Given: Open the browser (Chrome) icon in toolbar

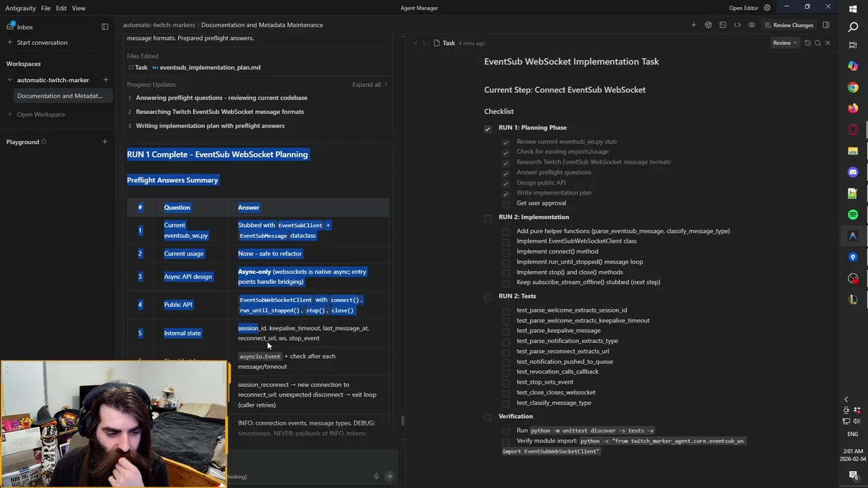Looking at the screenshot, I should pos(708,25).
